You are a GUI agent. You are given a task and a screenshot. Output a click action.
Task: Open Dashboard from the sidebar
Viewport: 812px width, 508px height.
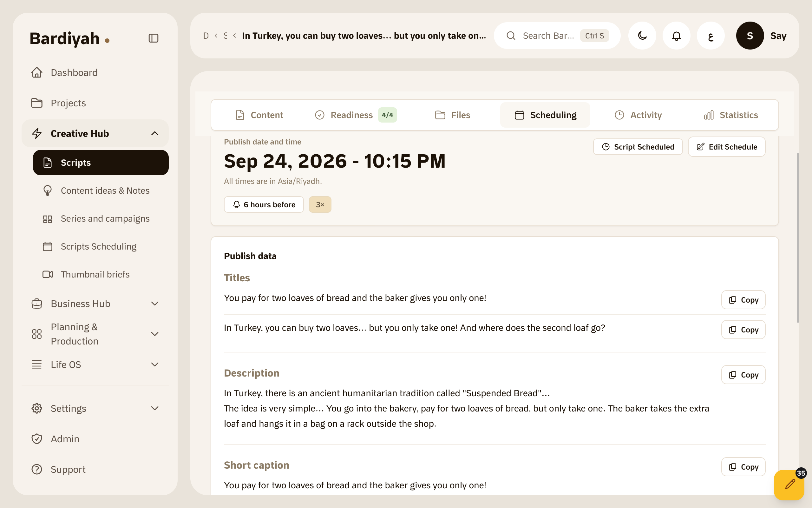[95, 73]
